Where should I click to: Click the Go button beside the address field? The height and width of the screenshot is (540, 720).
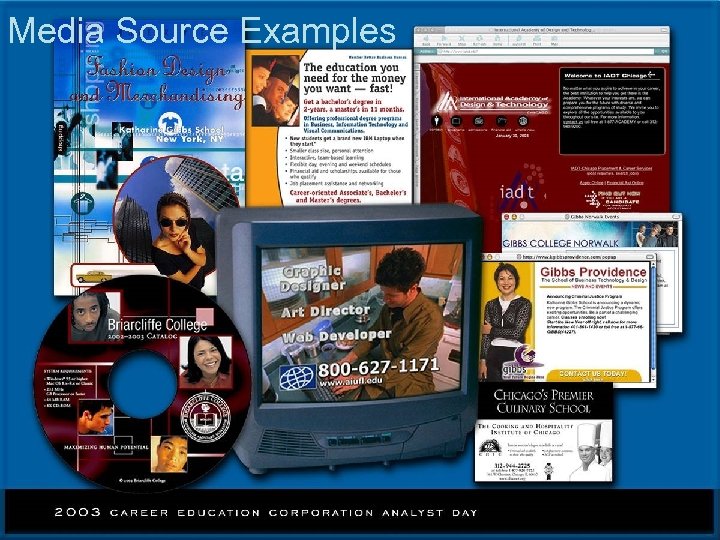663,51
